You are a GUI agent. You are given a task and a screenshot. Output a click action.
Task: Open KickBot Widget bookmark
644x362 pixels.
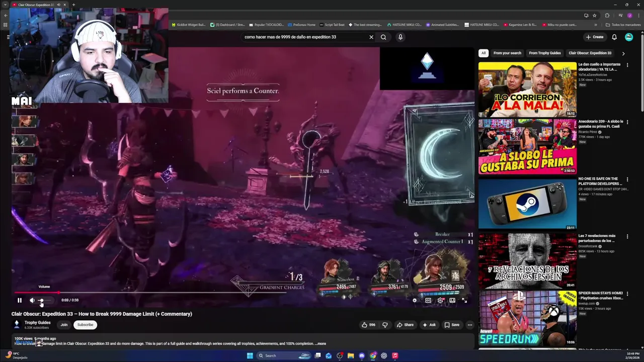point(189,25)
